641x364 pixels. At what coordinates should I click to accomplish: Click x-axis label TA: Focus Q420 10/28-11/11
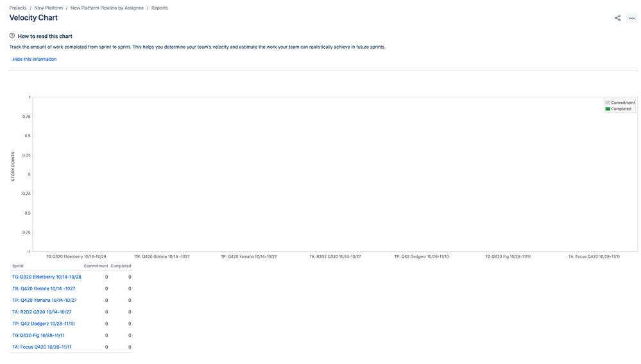594,257
